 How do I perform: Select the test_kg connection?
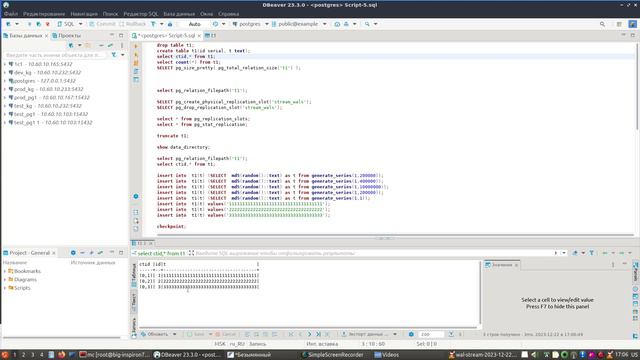coord(45,106)
